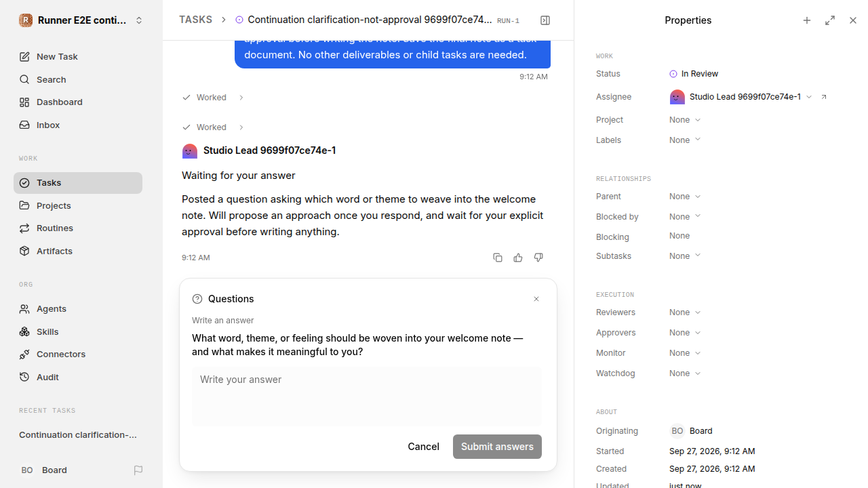Click the Cancel button

[x=423, y=447]
